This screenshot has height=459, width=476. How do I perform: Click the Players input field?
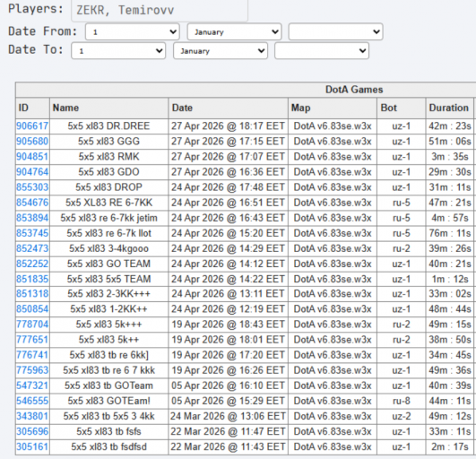160,11
